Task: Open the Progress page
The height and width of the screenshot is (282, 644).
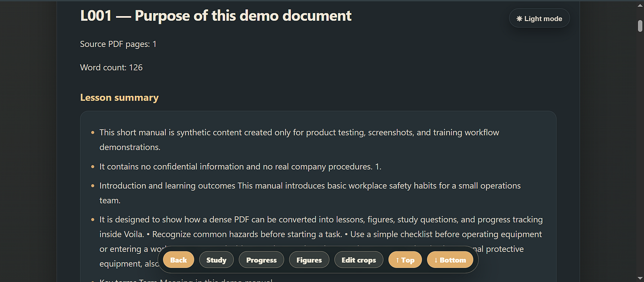Action: point(261,260)
